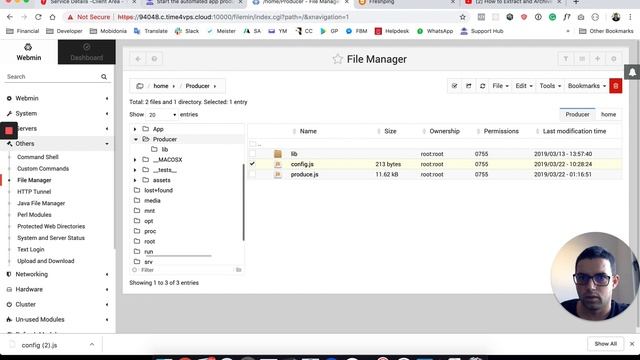640x360 pixels.
Task: Click the File Manager back arrow button
Action: coord(138,59)
